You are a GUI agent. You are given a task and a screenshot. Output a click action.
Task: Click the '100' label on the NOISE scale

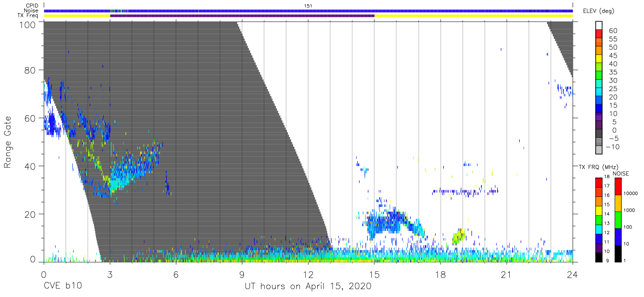pyautogui.click(x=628, y=227)
